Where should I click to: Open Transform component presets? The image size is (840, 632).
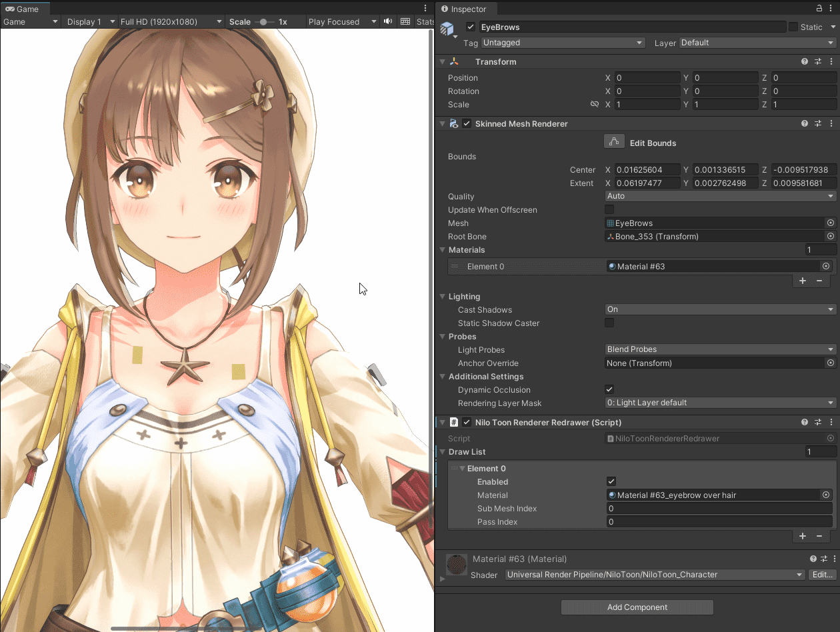[x=818, y=61]
